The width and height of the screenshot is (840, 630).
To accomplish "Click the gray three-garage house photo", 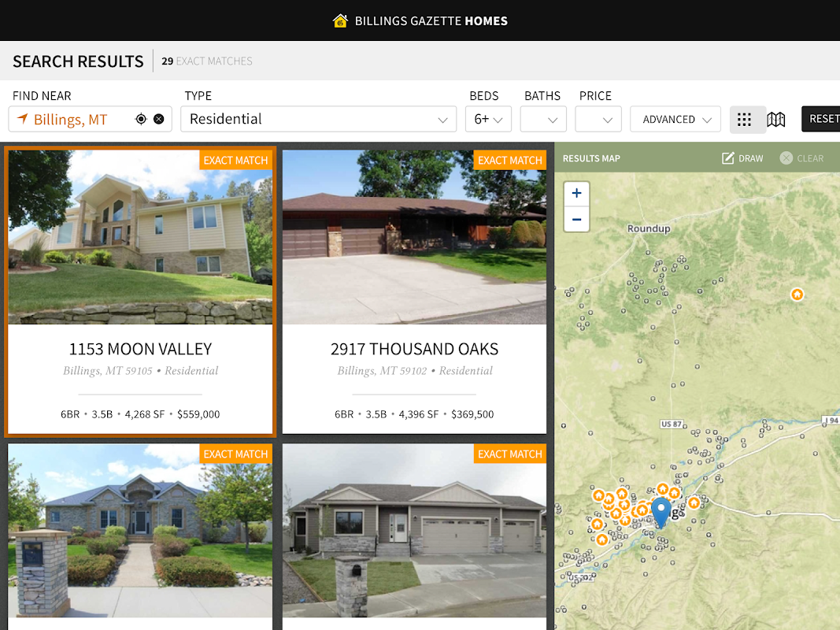I will pyautogui.click(x=415, y=530).
